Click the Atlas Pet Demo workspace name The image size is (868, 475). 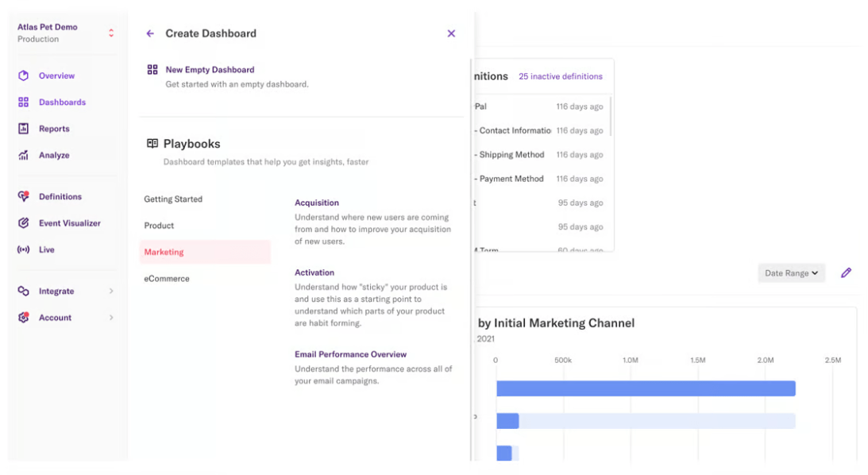pyautogui.click(x=47, y=27)
